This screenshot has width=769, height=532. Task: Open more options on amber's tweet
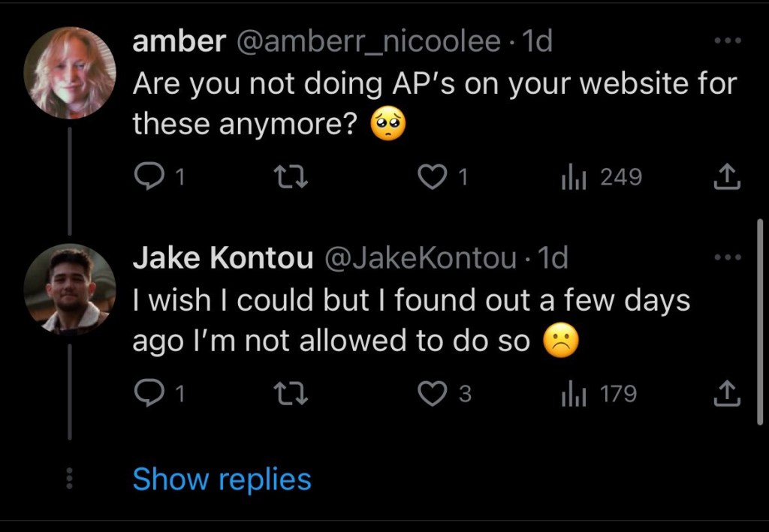point(728,41)
